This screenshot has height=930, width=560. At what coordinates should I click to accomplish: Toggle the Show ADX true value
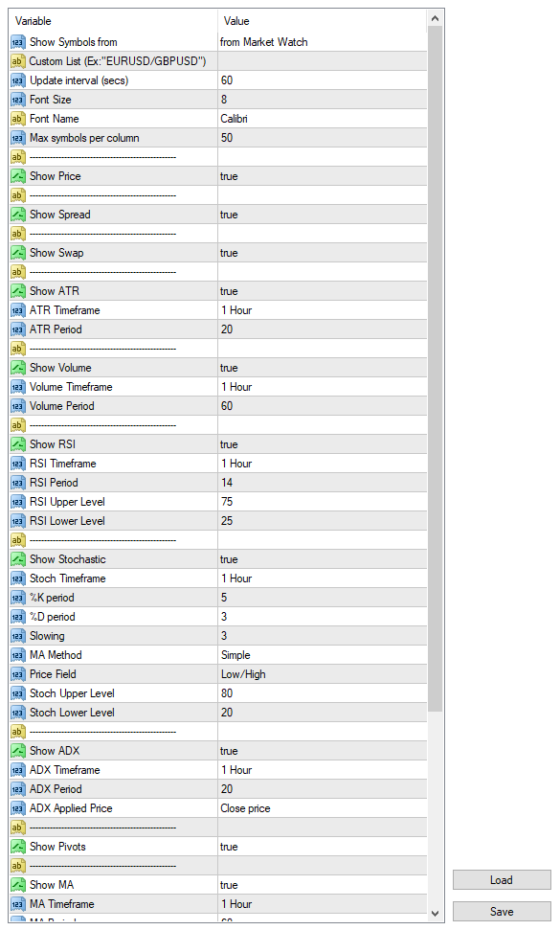(323, 751)
